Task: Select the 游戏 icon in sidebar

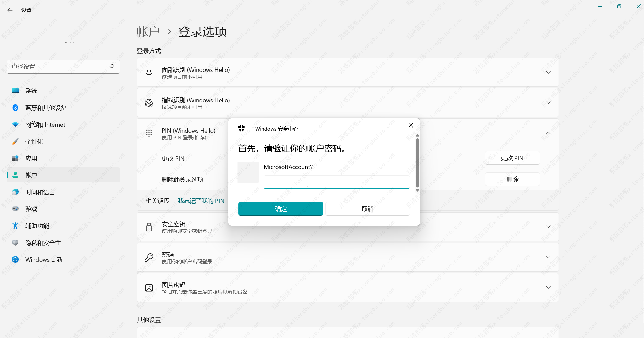Action: [x=15, y=209]
